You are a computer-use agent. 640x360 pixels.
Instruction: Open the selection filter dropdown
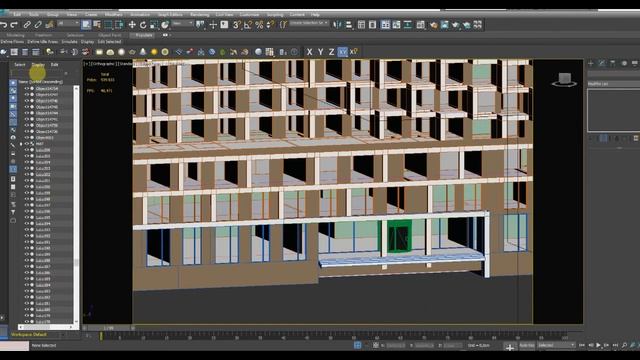click(x=68, y=24)
